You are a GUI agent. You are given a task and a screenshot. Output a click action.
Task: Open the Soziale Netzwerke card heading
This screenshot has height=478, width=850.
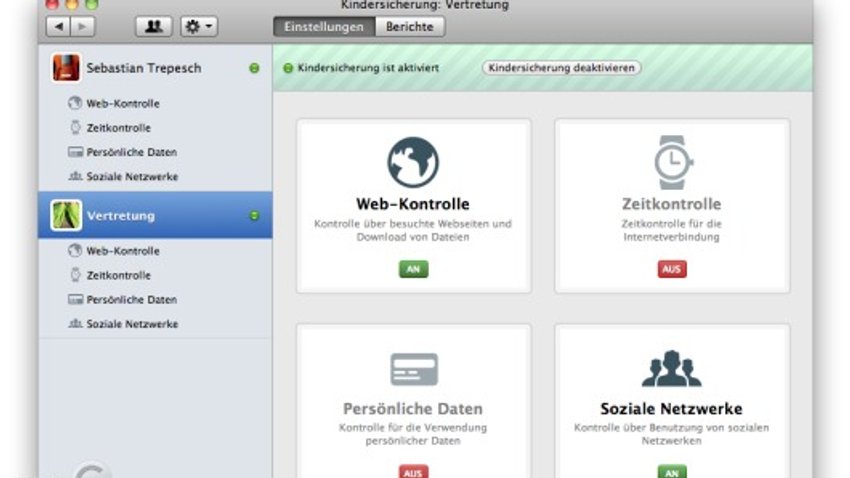672,409
